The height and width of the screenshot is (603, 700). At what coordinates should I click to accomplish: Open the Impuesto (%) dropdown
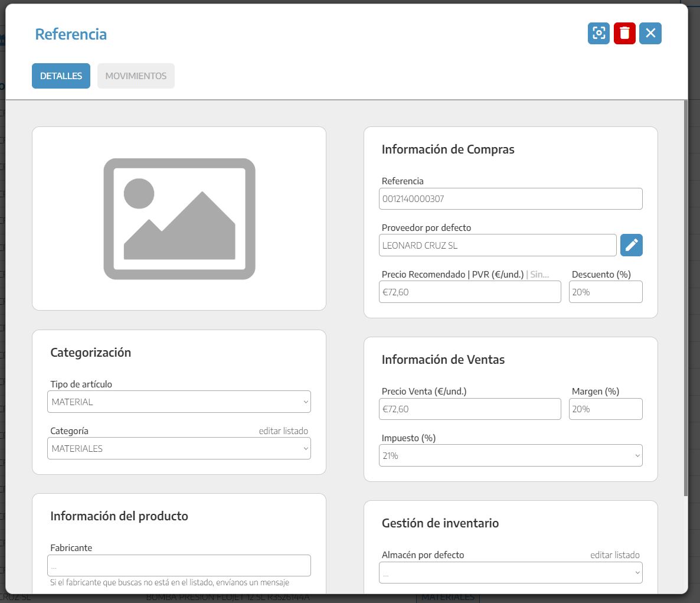[511, 456]
